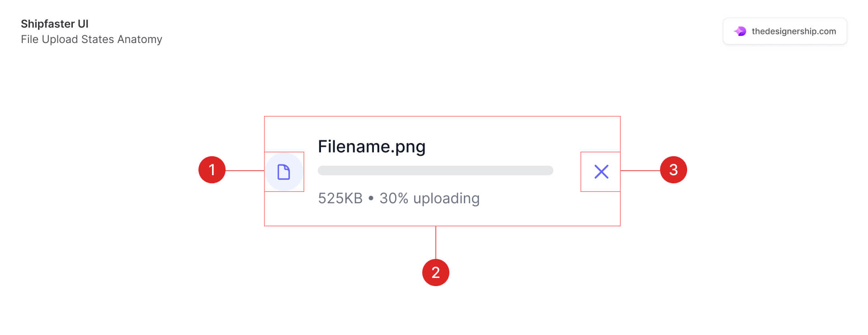
Task: Select the red marker numbered 2
Action: point(436,272)
